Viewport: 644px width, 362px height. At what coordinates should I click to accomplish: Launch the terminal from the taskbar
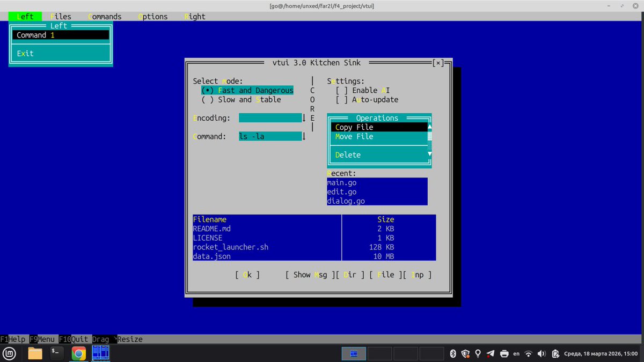point(57,353)
